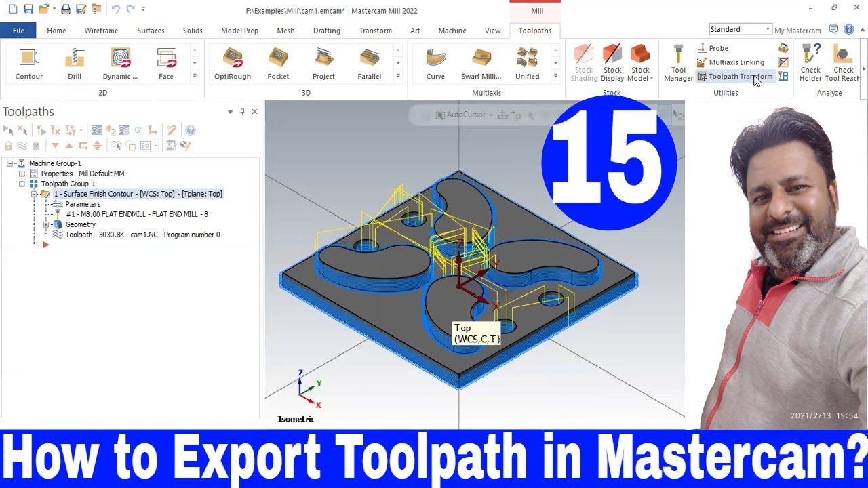Switch to the Machine tab
Screen dimensions: 868x488
pos(452,30)
